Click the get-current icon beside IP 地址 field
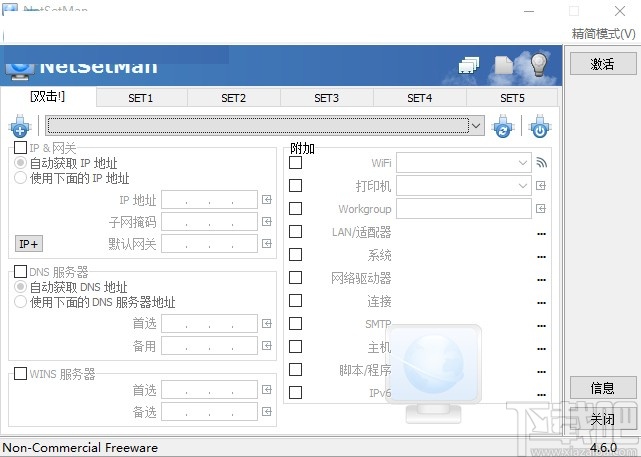 pyautogui.click(x=267, y=199)
